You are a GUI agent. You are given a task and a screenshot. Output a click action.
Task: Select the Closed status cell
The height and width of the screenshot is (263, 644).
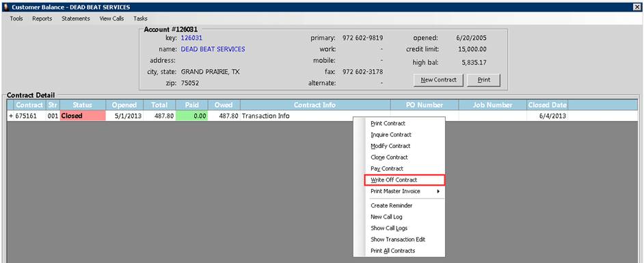(x=83, y=116)
